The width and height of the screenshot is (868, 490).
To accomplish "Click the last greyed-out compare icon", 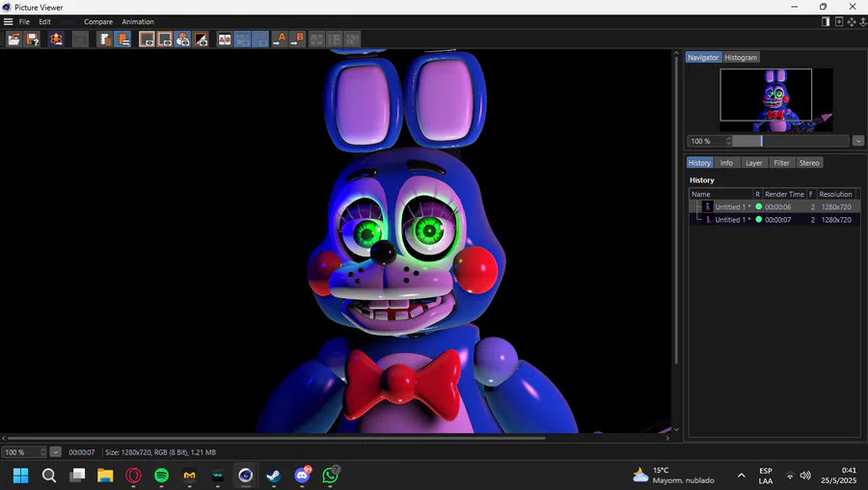I will pos(353,40).
